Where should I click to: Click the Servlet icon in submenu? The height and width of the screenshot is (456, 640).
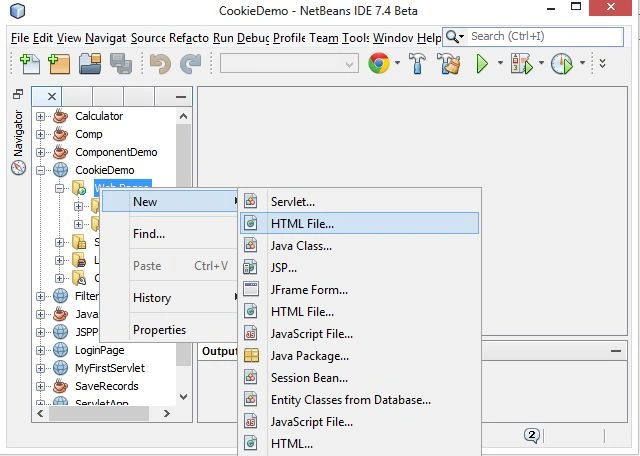click(x=251, y=201)
